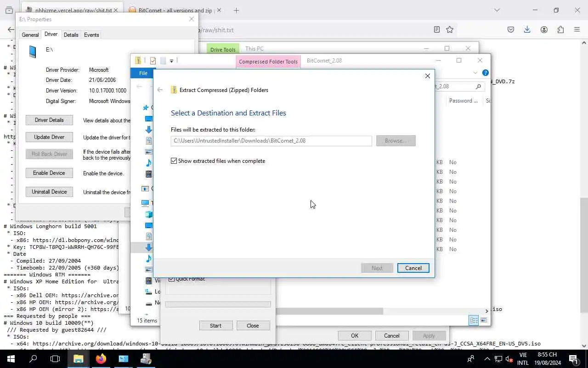Close the Extract Compressed Folders dialog
Screen dimensions: 588x368
coord(428,76)
